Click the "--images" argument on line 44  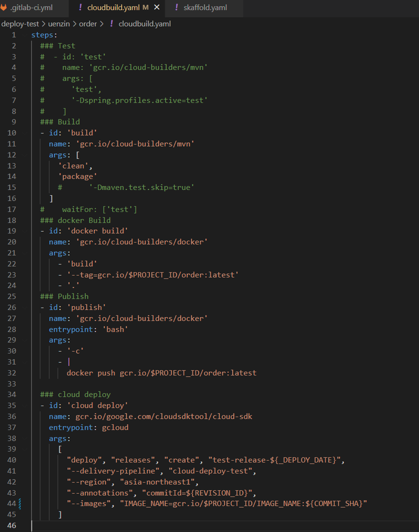tap(89, 504)
